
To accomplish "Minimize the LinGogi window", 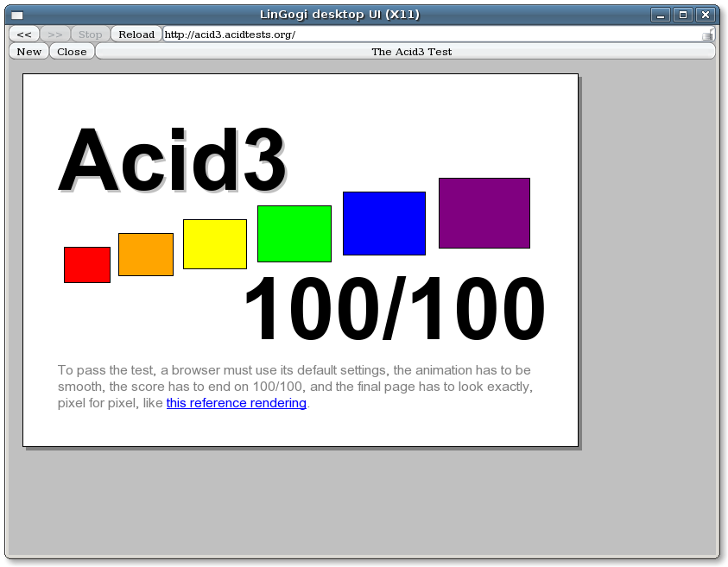I will pyautogui.click(x=661, y=15).
